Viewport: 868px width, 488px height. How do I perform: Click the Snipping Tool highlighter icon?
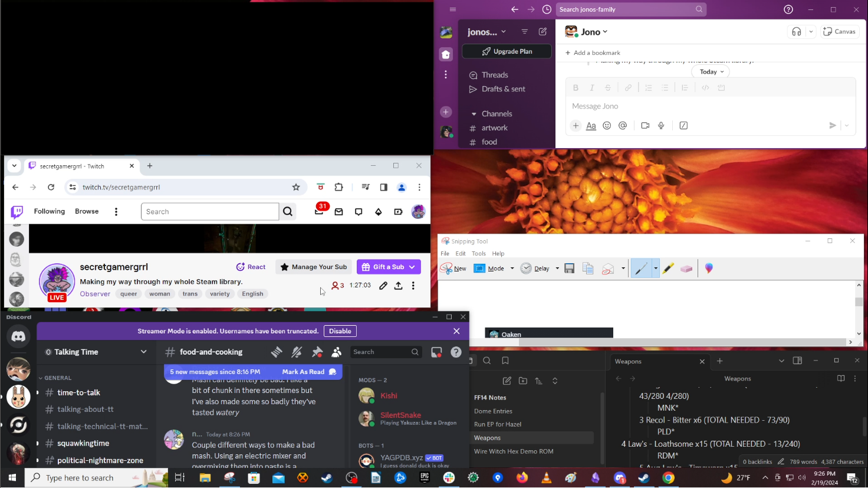(668, 268)
